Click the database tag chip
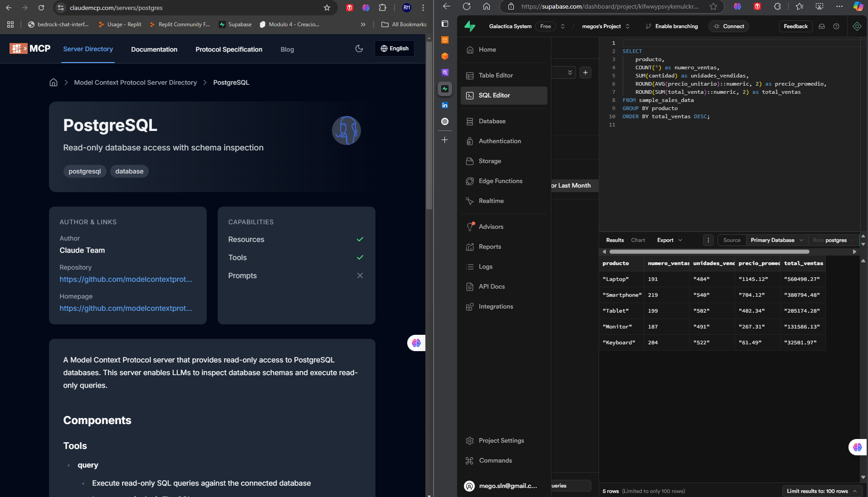Image resolution: width=868 pixels, height=497 pixels. pyautogui.click(x=129, y=171)
